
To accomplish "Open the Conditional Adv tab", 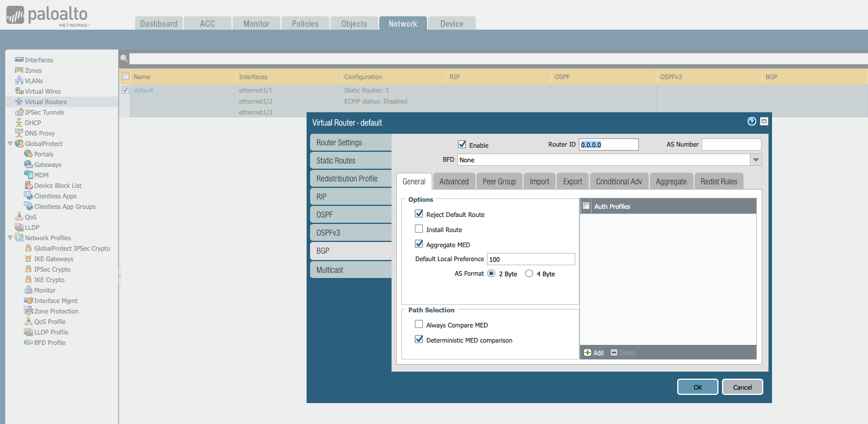I will click(619, 181).
